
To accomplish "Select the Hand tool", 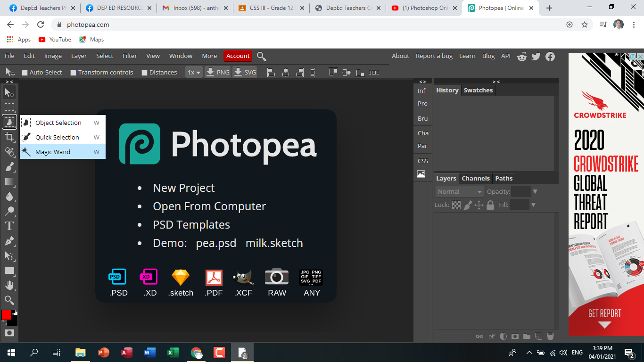I will 9,285.
